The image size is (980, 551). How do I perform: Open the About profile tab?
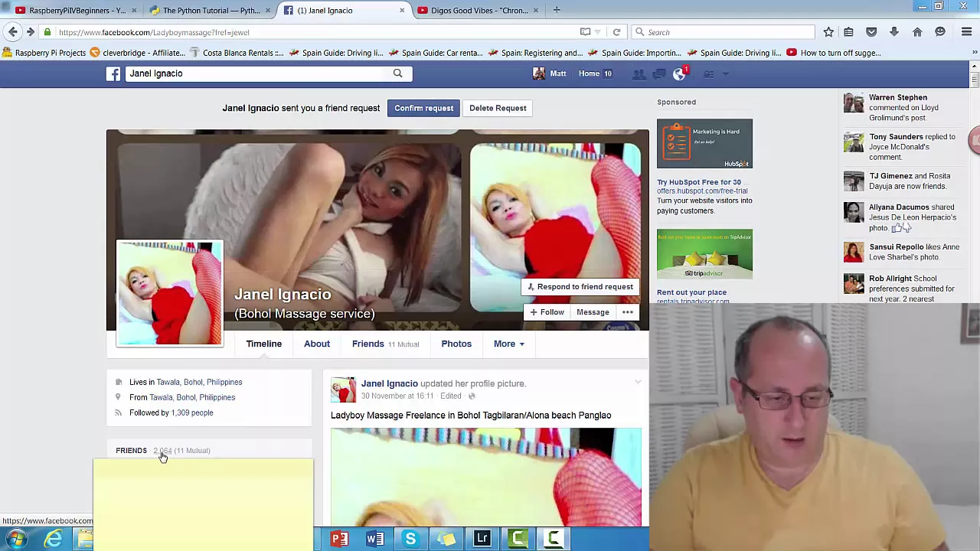(317, 344)
